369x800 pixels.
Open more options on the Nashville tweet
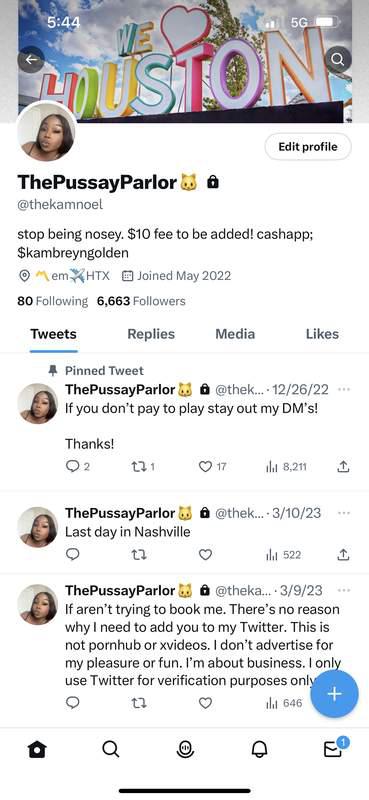pos(345,513)
